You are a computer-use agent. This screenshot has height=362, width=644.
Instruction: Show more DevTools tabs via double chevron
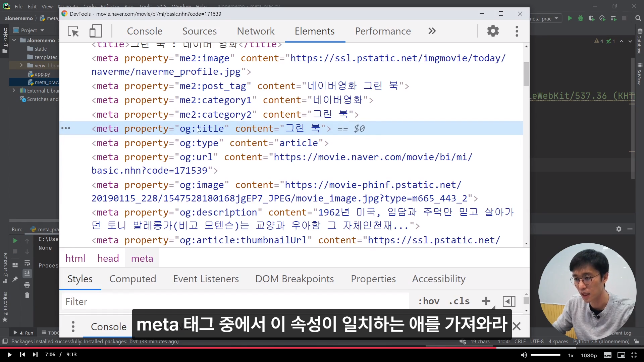(432, 31)
